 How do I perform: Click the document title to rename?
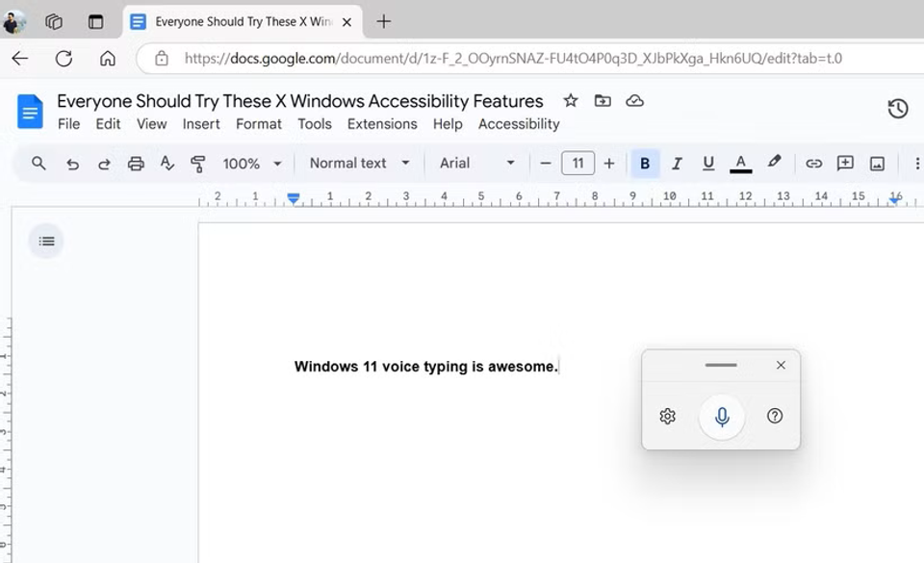tap(300, 101)
